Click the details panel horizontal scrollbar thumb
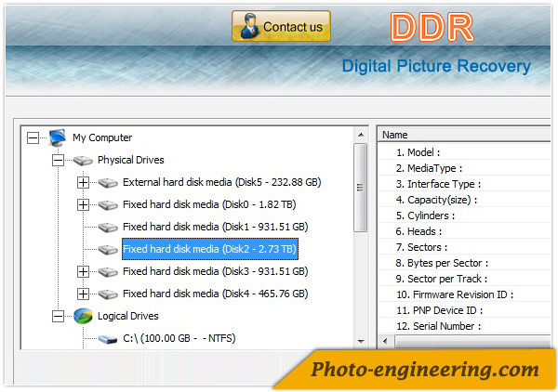 pyautogui.click(x=472, y=341)
